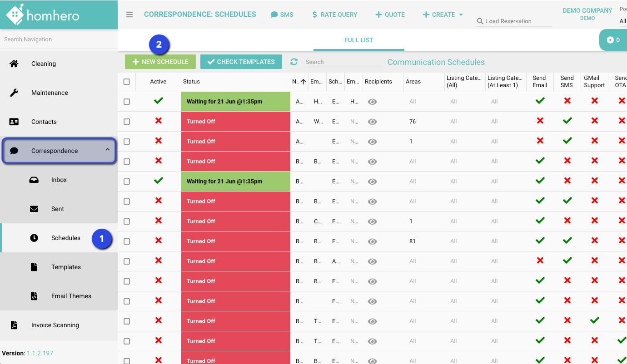
Task: Click the hamburger menu icon
Action: tap(129, 15)
